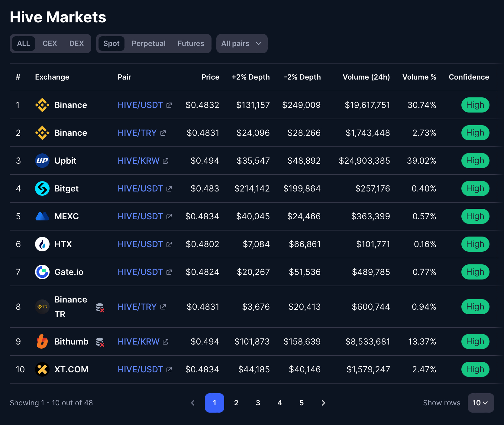Click the $0.4802 HTX price
This screenshot has width=504, height=425.
tap(202, 244)
